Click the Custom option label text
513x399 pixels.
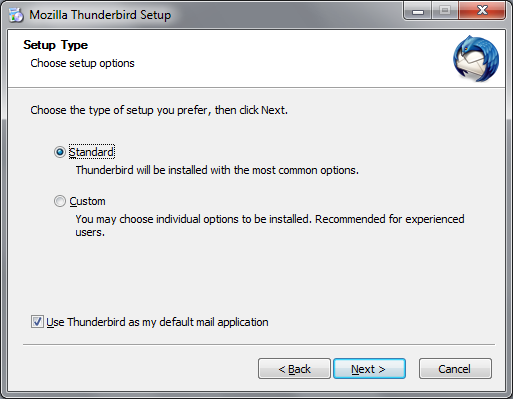[87, 201]
